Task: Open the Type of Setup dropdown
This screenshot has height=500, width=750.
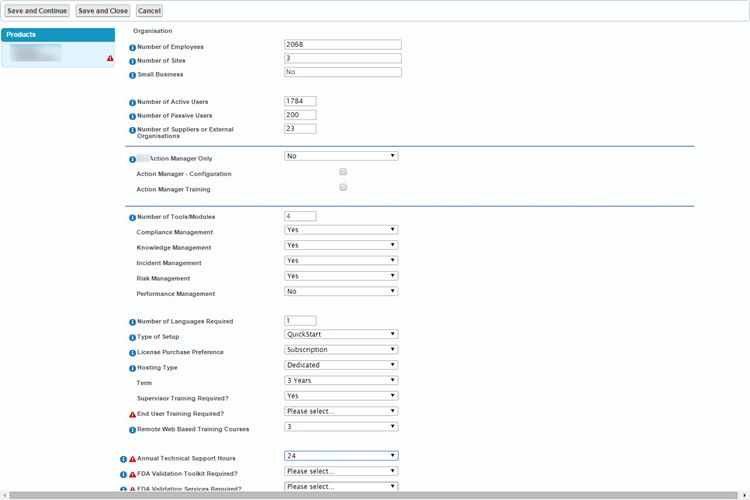Action: click(341, 334)
